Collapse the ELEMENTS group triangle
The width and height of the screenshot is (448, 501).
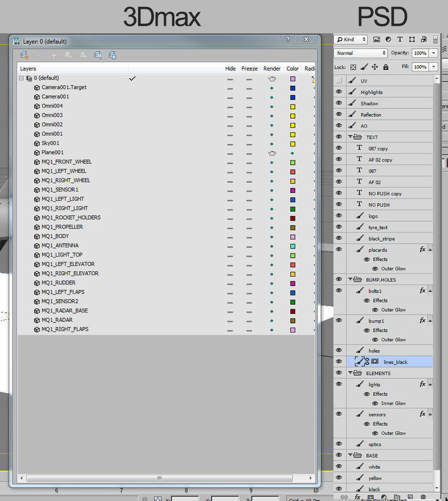point(350,373)
